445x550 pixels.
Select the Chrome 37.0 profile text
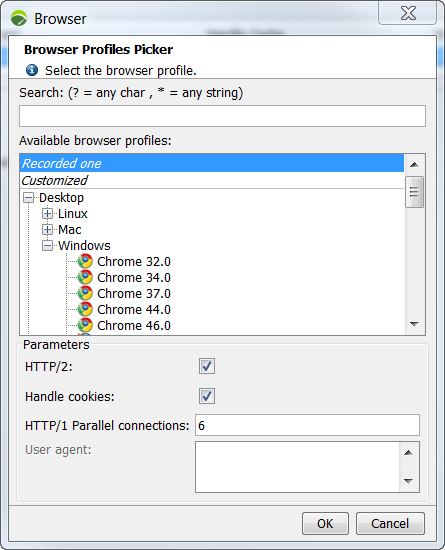coord(134,294)
